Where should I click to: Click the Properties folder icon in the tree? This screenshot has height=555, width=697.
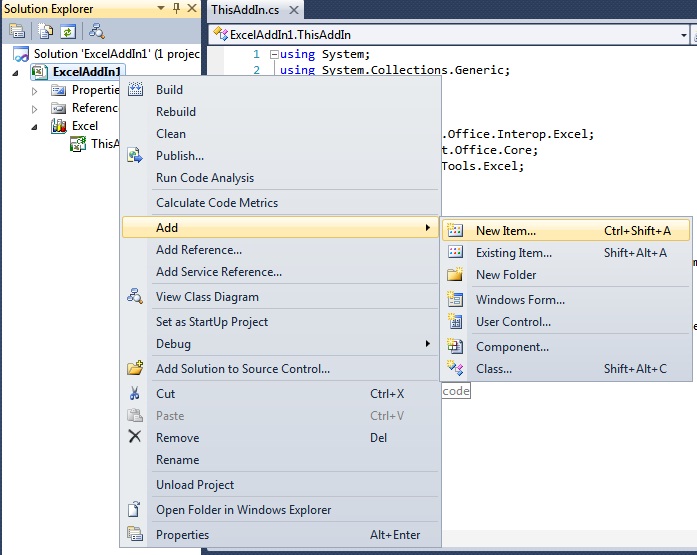point(58,91)
